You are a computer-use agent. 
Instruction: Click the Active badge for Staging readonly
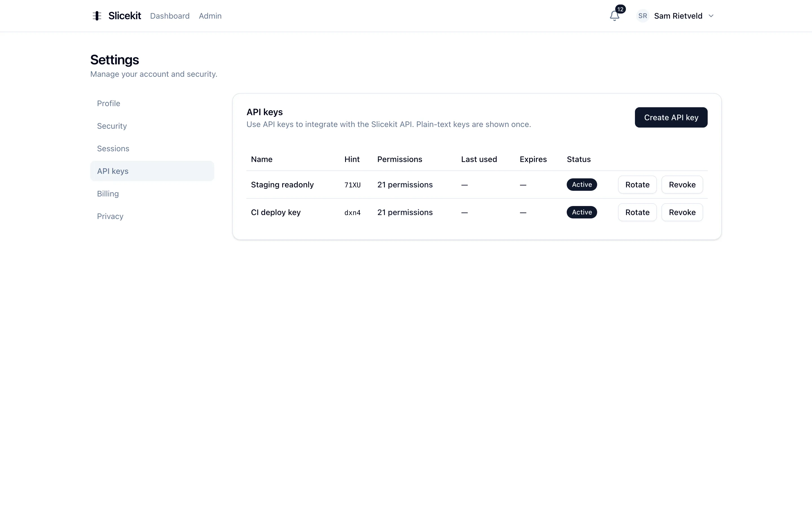click(x=582, y=185)
